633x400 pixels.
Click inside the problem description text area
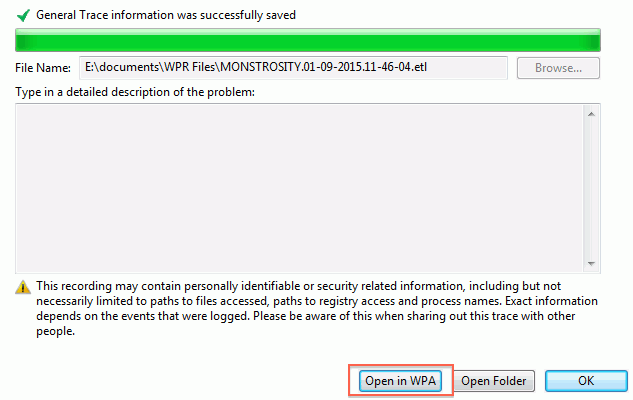pyautogui.click(x=299, y=188)
